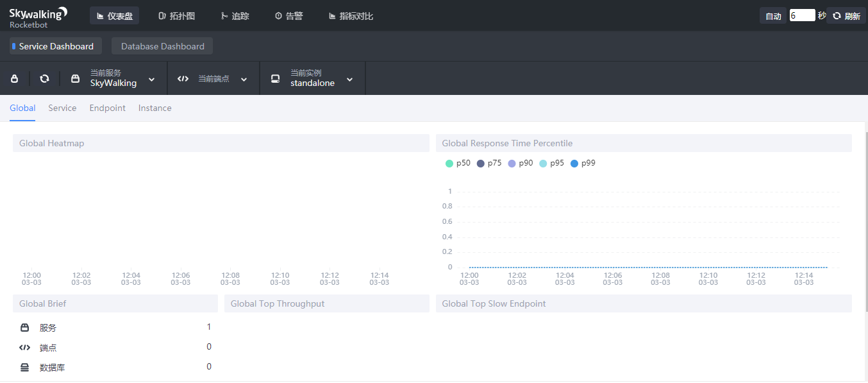Switch to the Instance tab

point(154,108)
